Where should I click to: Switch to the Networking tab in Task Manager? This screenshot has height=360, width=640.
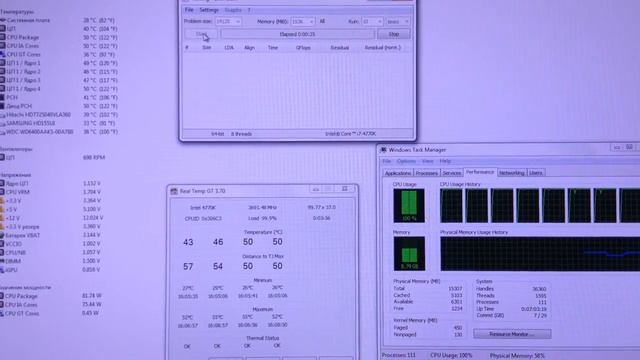point(511,173)
